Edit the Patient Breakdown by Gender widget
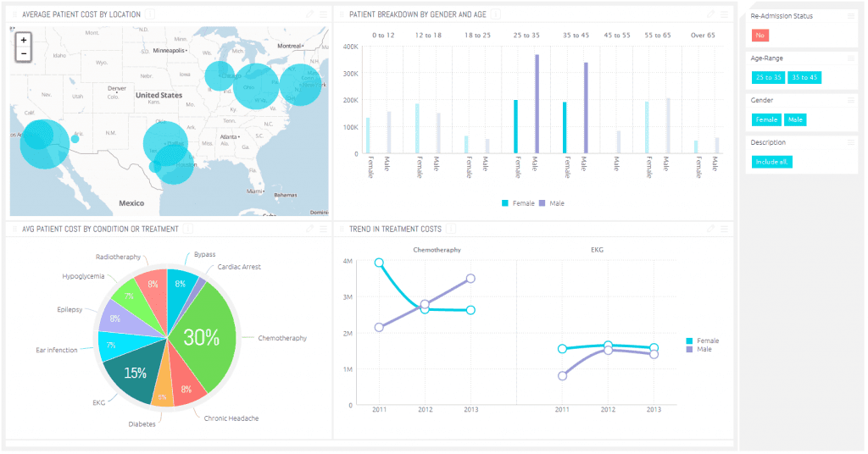This screenshot has width=868, height=454. (x=711, y=14)
